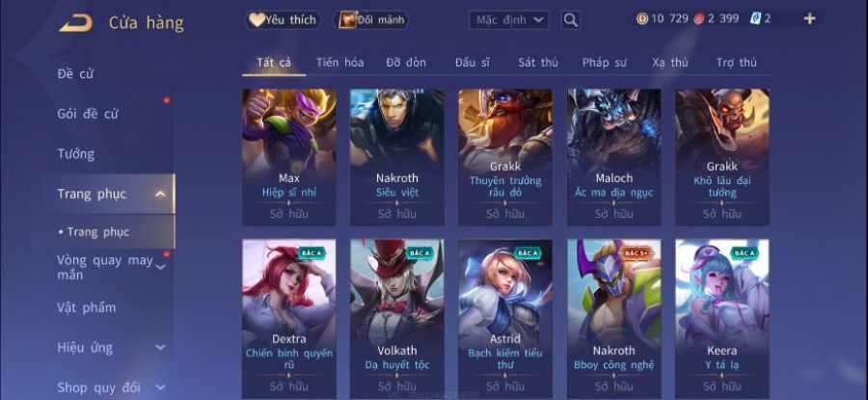Select the Tiến hóa tab
868x400 pixels.
pos(339,63)
